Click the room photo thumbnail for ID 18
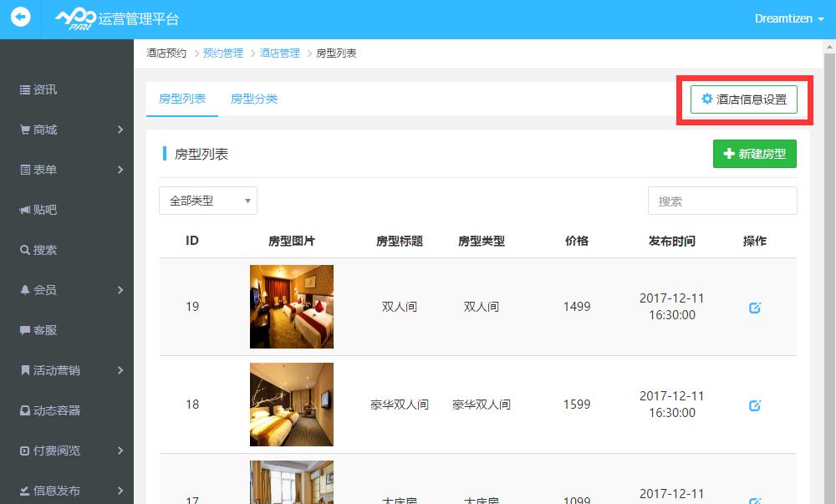This screenshot has height=504, width=836. pos(292,405)
